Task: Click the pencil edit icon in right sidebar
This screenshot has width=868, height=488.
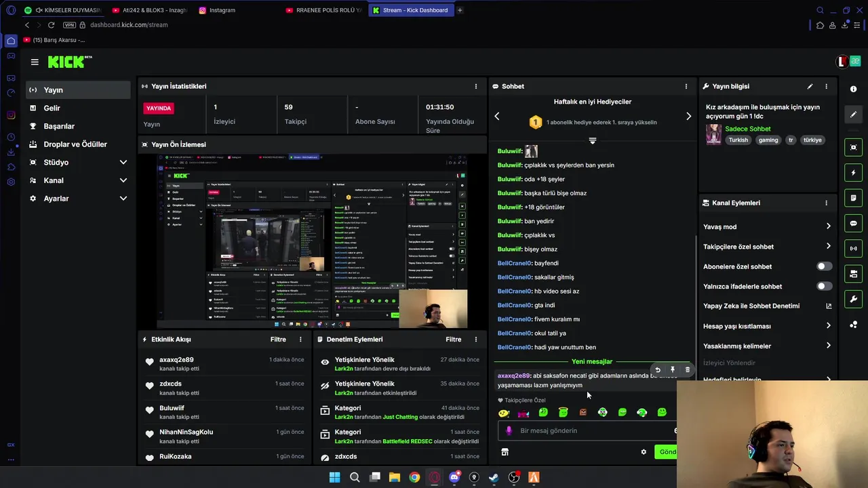Action: [x=853, y=115]
